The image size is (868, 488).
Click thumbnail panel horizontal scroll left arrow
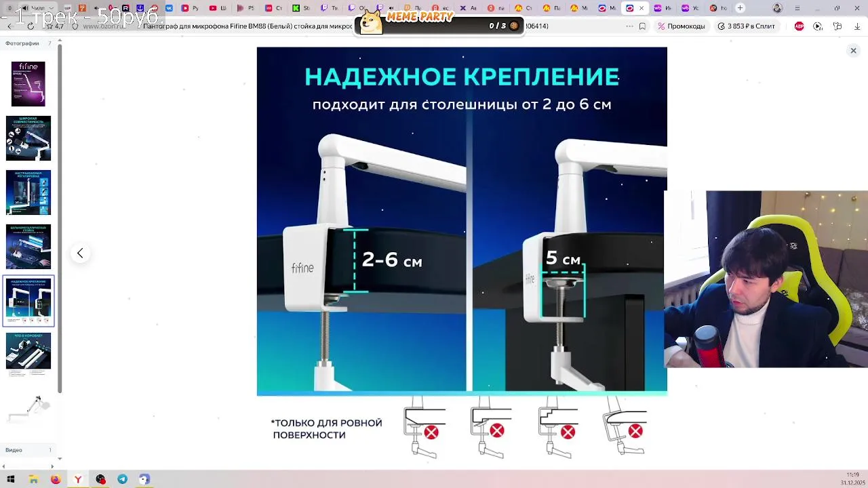(4, 466)
